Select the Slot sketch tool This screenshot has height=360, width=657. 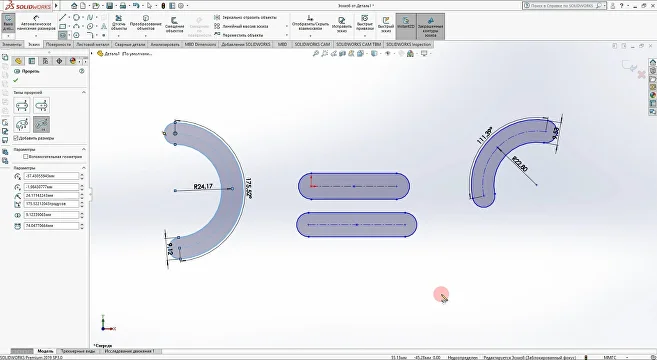click(63, 35)
